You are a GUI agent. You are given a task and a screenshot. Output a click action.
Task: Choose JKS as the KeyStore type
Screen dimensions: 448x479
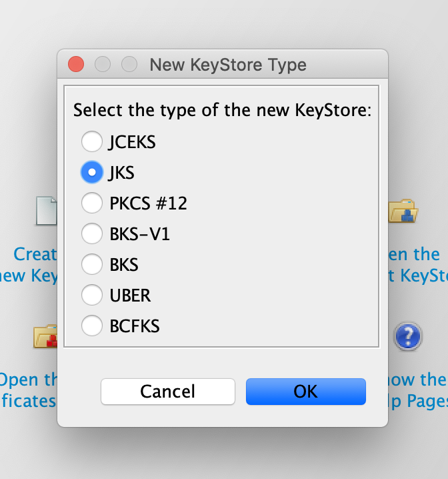tap(91, 172)
